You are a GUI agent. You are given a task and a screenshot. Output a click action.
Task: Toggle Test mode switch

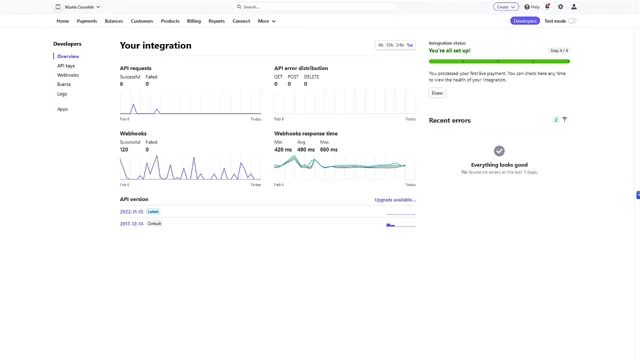click(572, 21)
